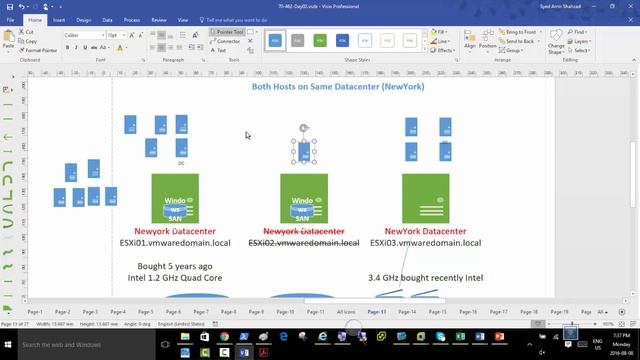Switch to the Insert tab
640x360 pixels.
59,20
